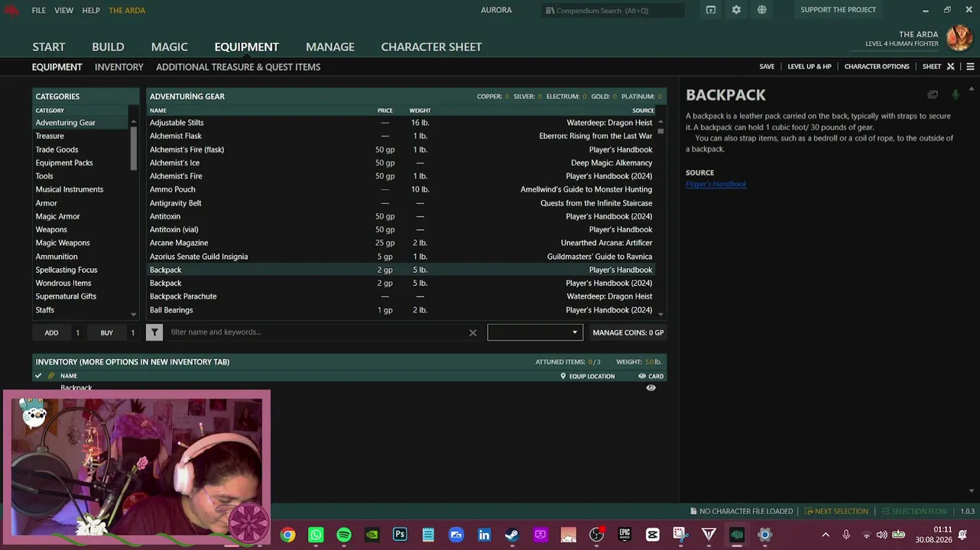Click the image gallery icon beside Backpack title
This screenshot has width=980, height=550.
pos(933,95)
